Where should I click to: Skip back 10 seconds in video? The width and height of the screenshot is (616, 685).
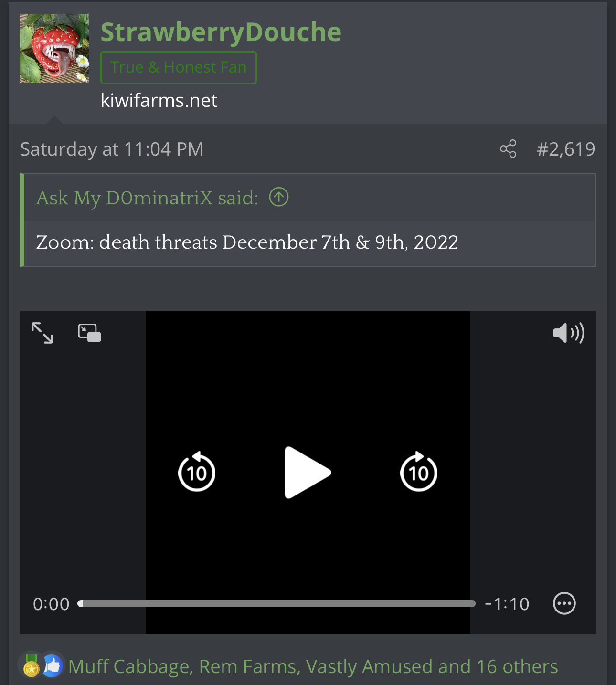pyautogui.click(x=197, y=473)
